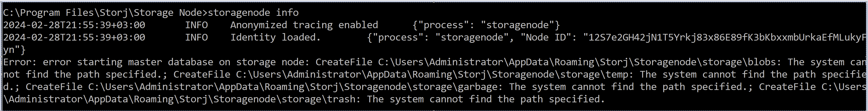Click the '"Node ID":' key text
Image resolution: width=868 pixels, height=111 pixels.
click(x=549, y=37)
